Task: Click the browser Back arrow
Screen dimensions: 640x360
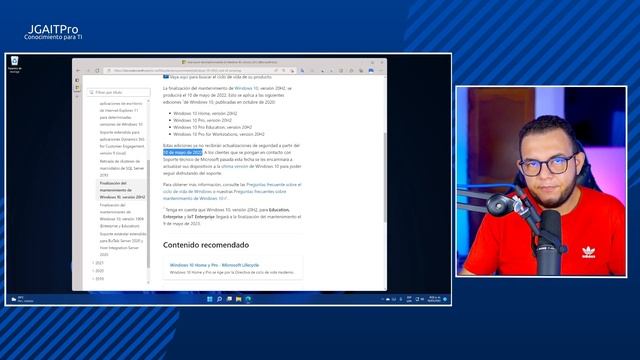Action: pos(78,71)
